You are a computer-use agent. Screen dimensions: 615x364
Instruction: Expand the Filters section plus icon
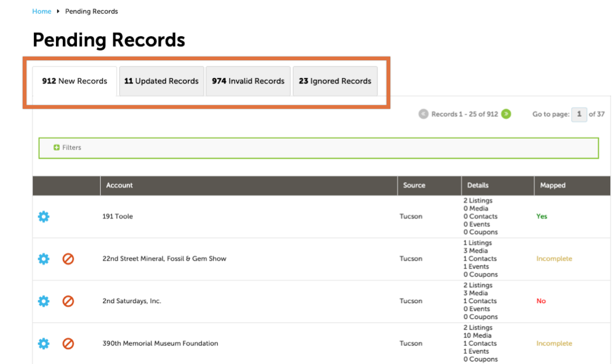coord(57,148)
